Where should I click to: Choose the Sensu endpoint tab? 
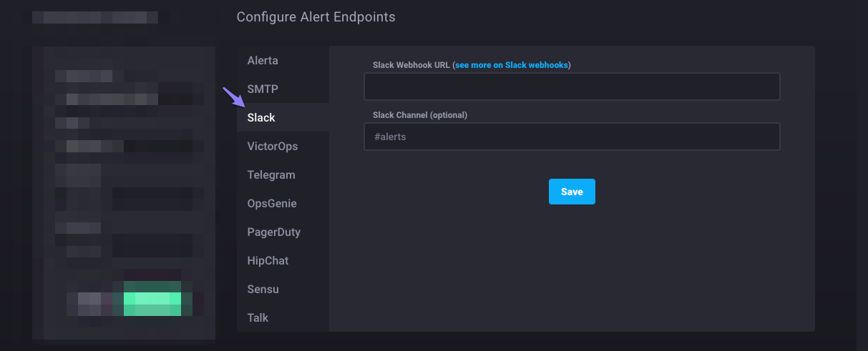click(x=263, y=290)
